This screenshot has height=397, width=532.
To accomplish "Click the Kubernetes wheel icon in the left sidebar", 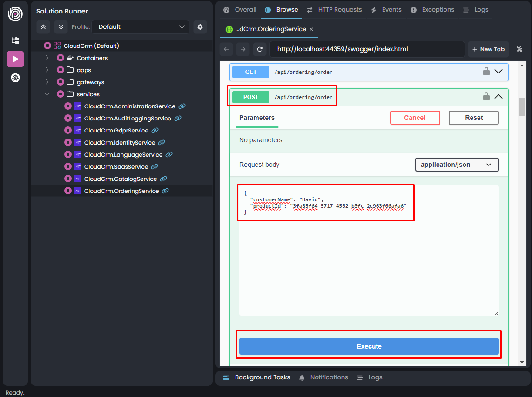I will coord(15,77).
